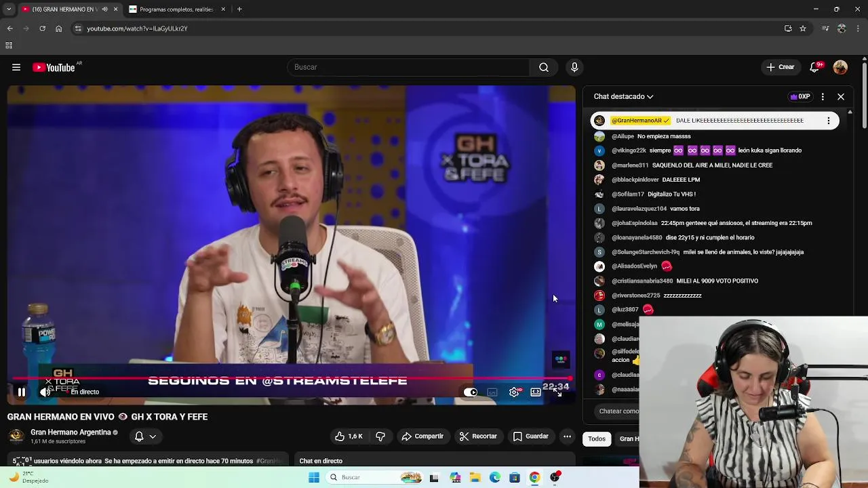The image size is (868, 488).
Task: Like the video with 1,6 K likes
Action: tap(349, 436)
